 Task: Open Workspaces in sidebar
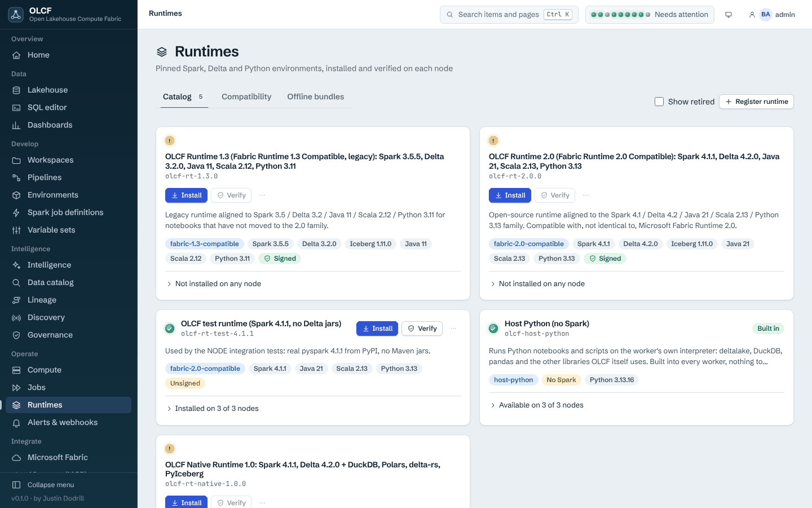(68, 160)
